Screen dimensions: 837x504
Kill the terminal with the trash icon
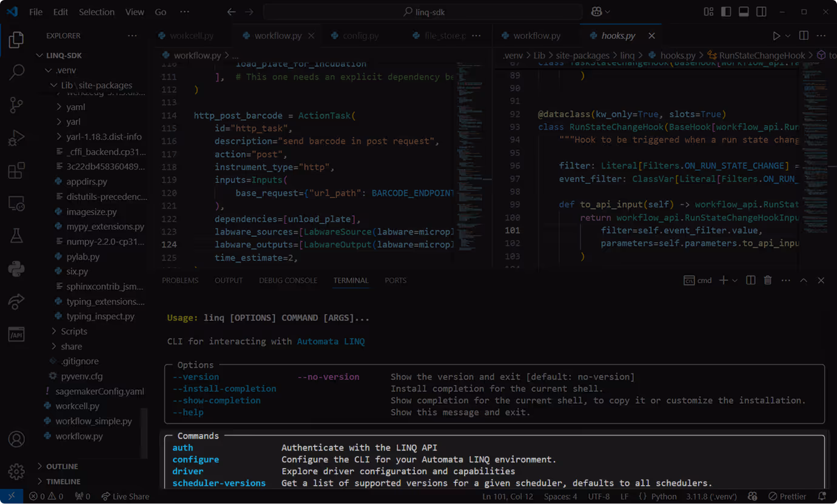coord(768,280)
